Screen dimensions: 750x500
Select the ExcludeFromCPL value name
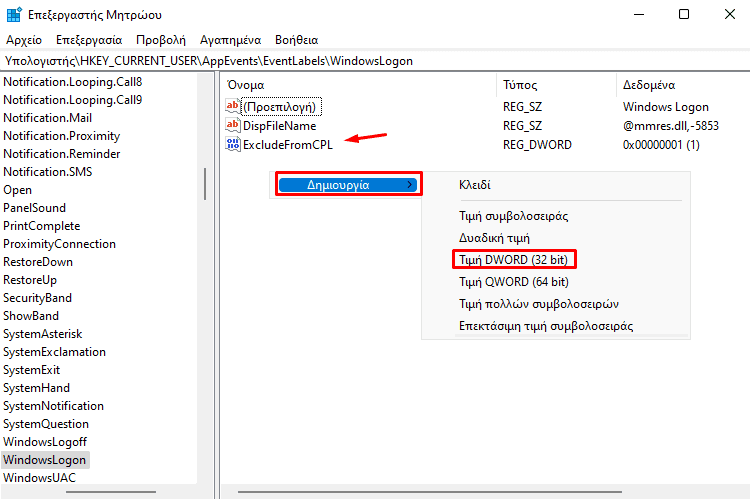pyautogui.click(x=287, y=145)
